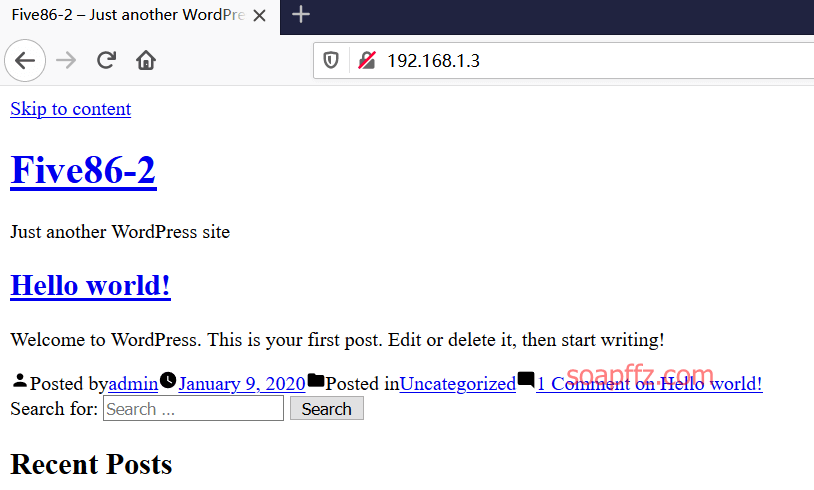This screenshot has width=814, height=490.
Task: Open the admin author link
Action: point(133,384)
